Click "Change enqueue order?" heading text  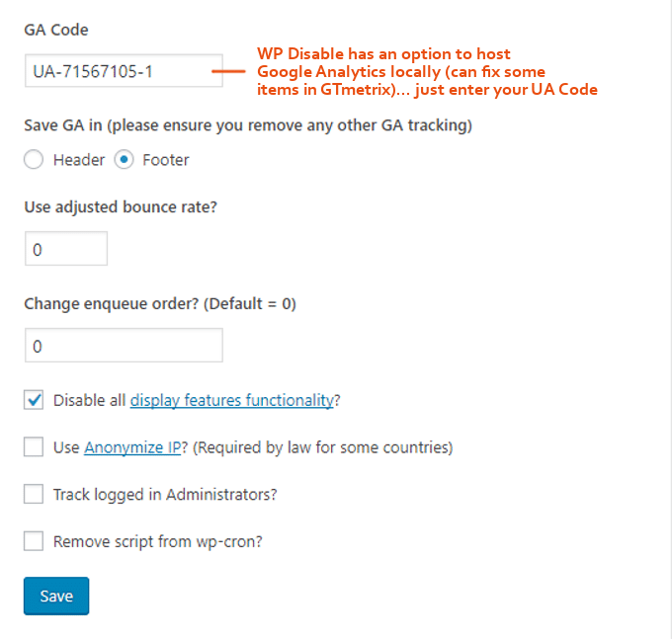[112, 303]
